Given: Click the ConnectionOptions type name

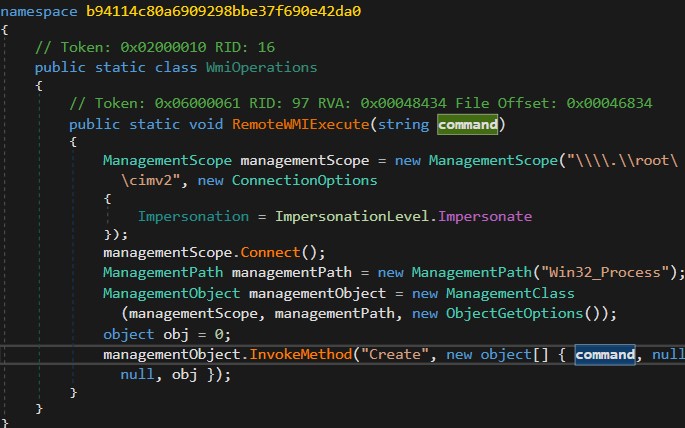Looking at the screenshot, I should pos(304,180).
